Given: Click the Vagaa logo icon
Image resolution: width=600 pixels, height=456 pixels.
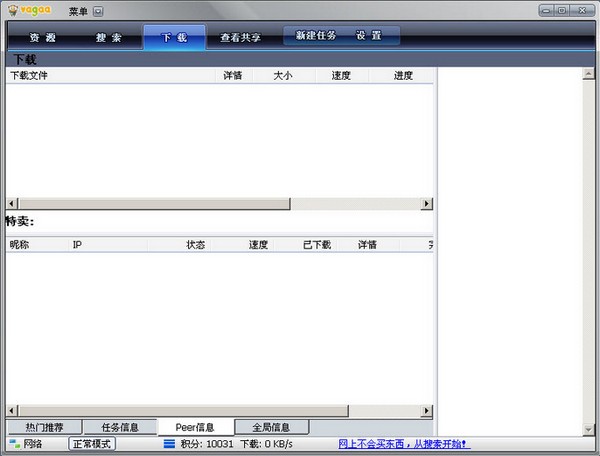Looking at the screenshot, I should tap(28, 10).
